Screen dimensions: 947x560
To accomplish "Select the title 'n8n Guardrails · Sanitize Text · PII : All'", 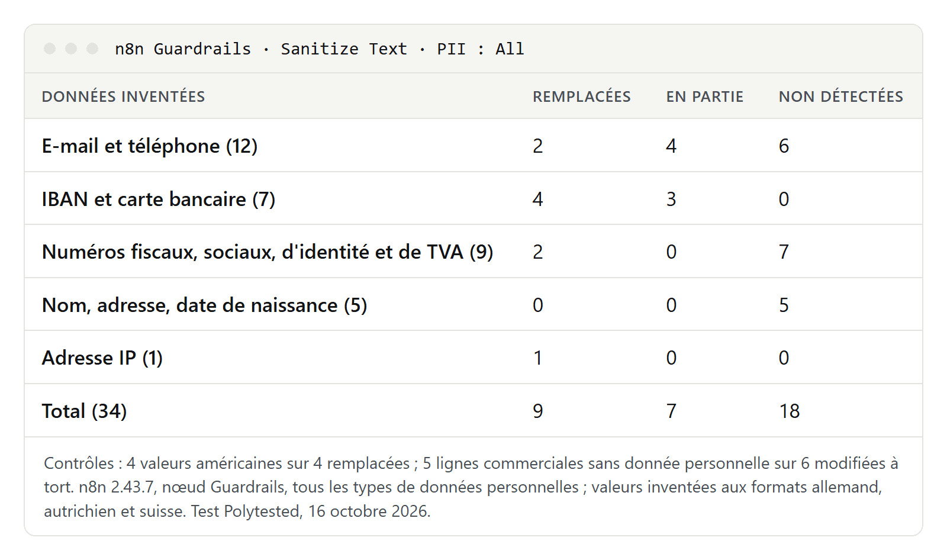I will (320, 49).
